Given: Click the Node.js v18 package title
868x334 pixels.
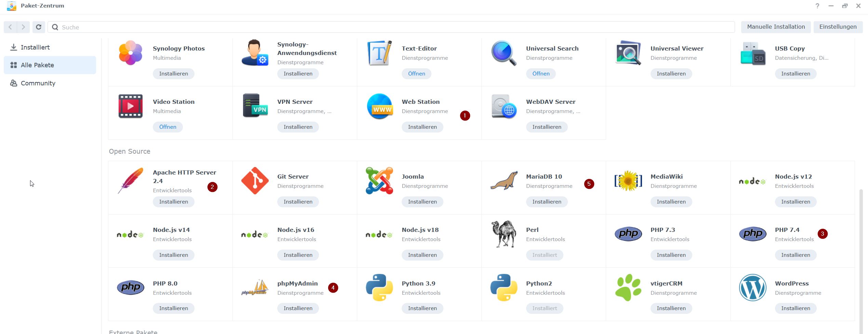Looking at the screenshot, I should [x=420, y=230].
